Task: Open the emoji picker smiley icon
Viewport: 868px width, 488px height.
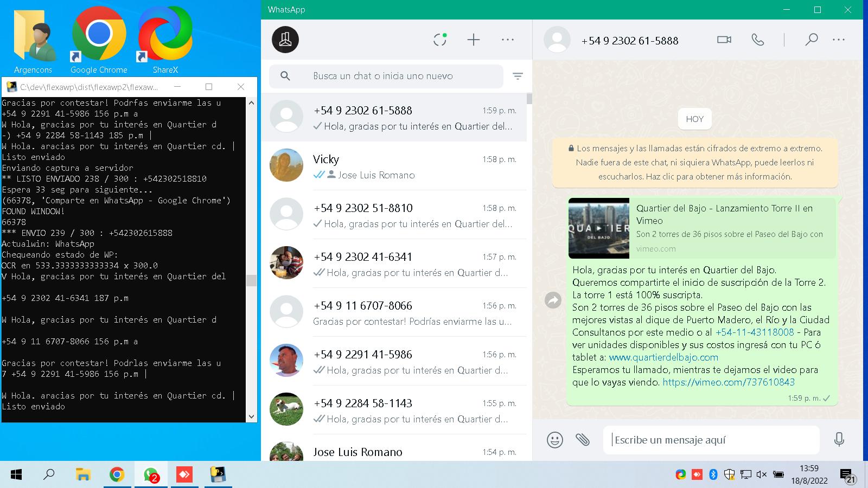Action: coord(554,439)
